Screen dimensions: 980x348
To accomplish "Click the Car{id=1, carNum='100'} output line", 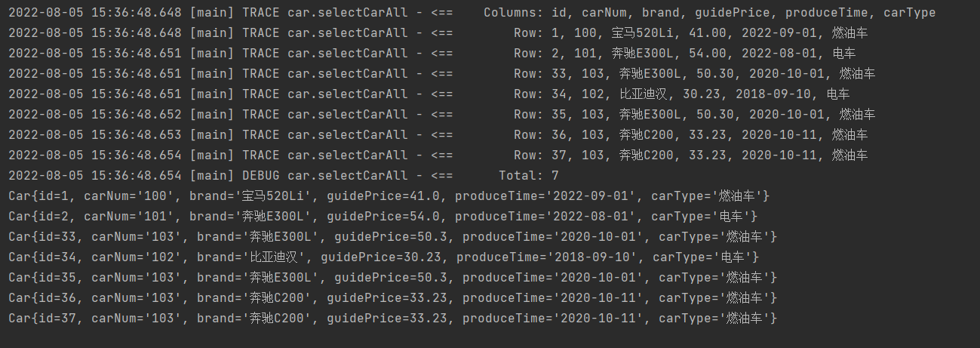I will (x=389, y=196).
